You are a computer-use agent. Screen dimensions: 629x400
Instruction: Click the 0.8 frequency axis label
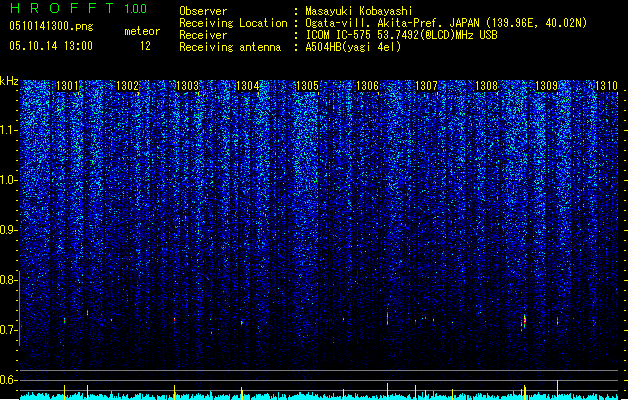click(x=9, y=280)
